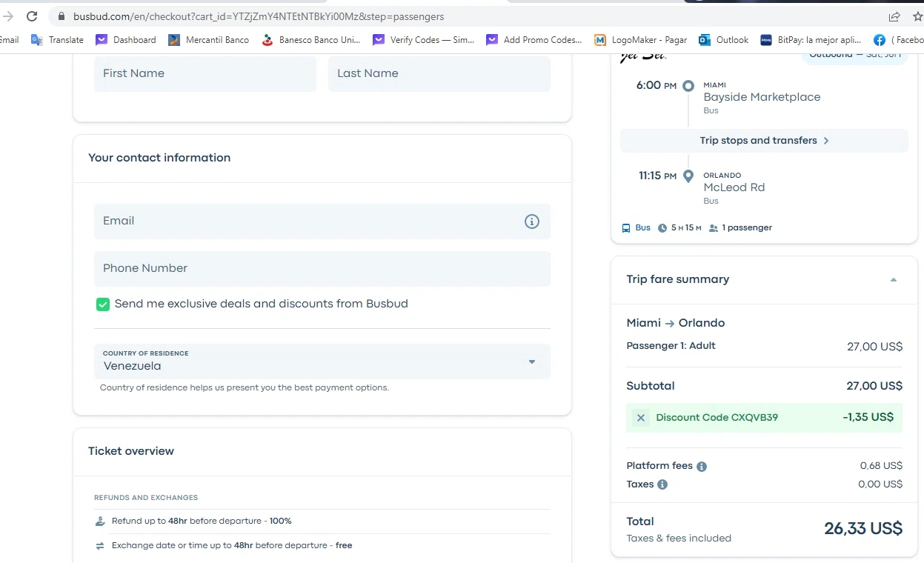Click the Bayside Marketplace stop name

(x=762, y=97)
